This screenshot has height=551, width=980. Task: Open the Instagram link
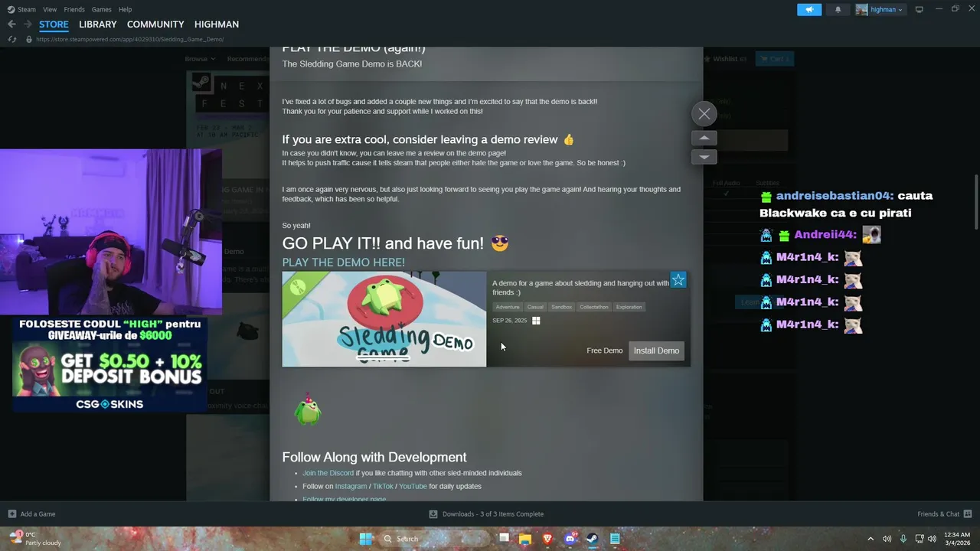click(351, 487)
